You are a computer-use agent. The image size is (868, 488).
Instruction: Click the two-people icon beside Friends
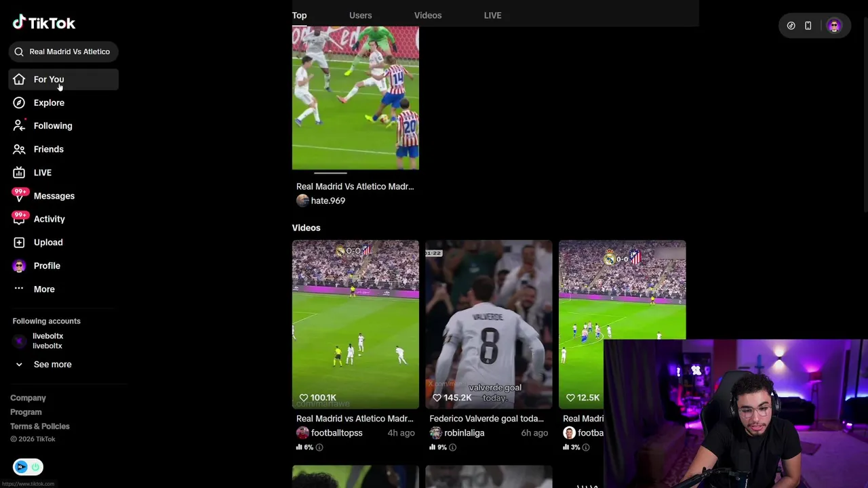coord(19,149)
